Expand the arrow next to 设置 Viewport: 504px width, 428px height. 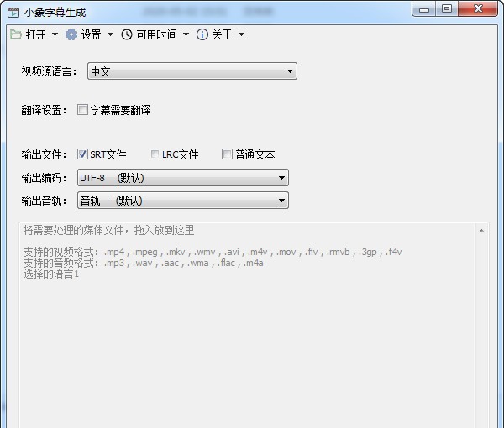point(110,34)
